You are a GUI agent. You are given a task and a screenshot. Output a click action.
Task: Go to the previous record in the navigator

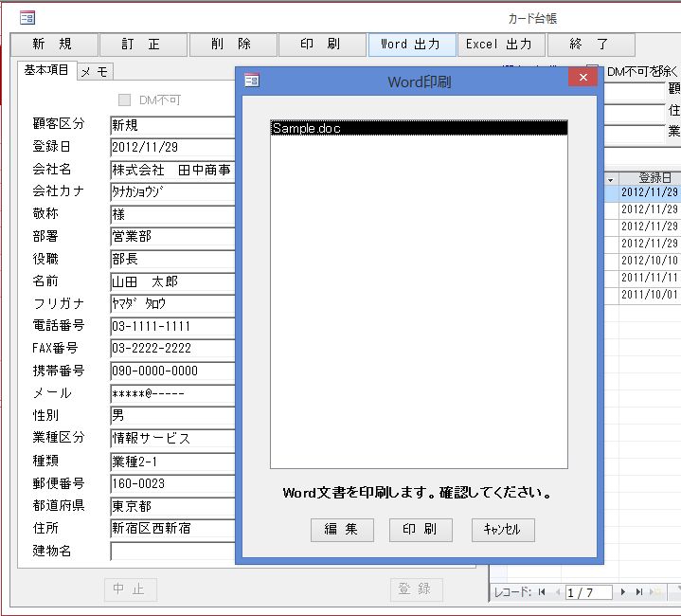point(558,591)
